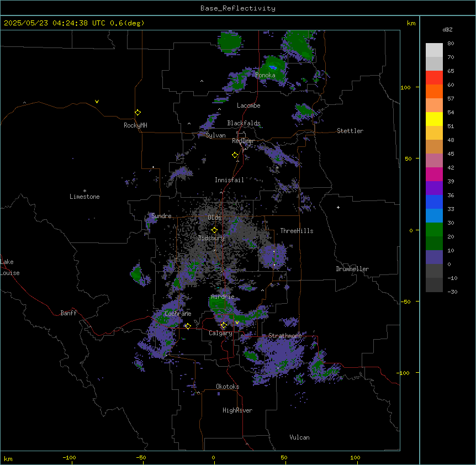Click the Ponoka city label
This screenshot has width=476, height=465.
click(265, 75)
